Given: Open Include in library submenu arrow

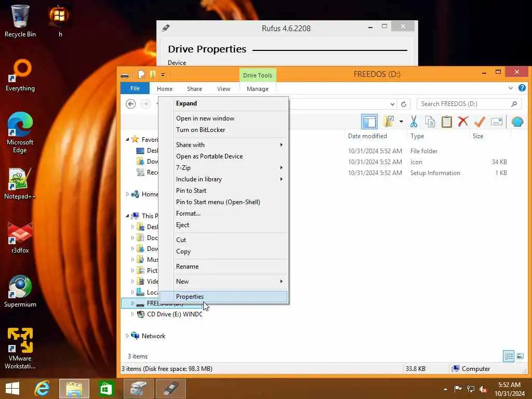Looking at the screenshot, I should click(x=281, y=179).
